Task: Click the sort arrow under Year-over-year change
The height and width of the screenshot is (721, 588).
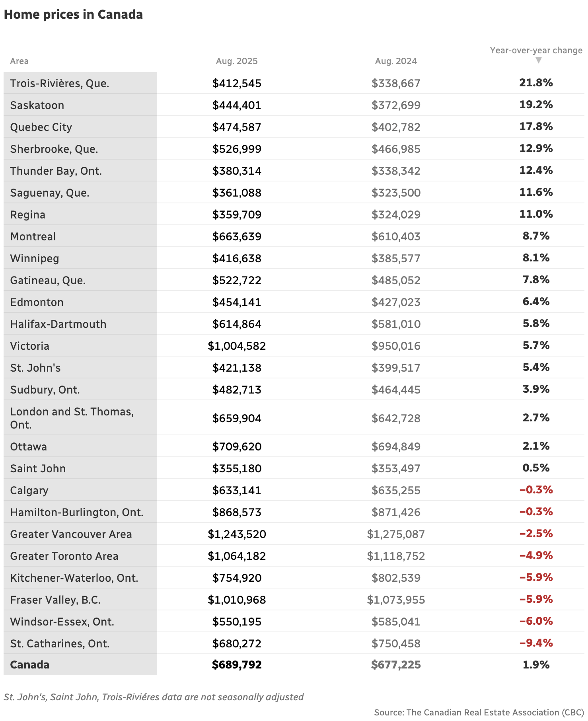Action: [x=538, y=60]
